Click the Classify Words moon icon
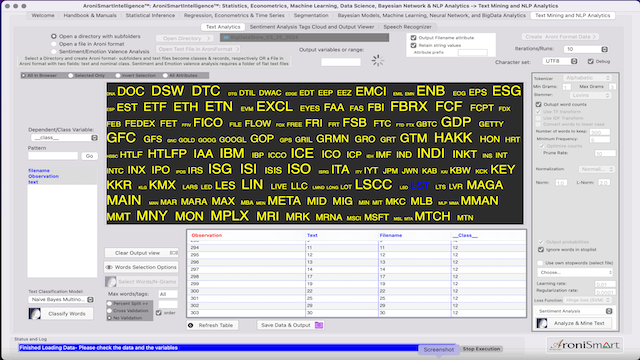Screen dimensions: 640x360 [35, 313]
